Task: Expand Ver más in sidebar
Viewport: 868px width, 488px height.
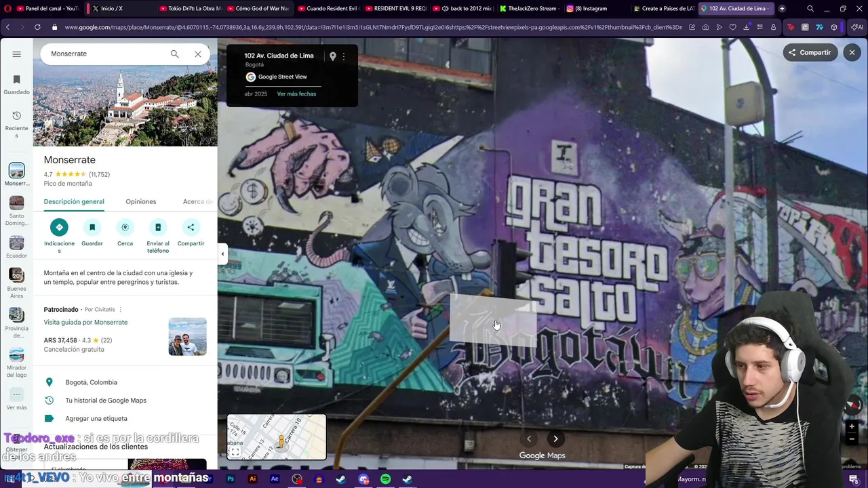Action: [16, 400]
